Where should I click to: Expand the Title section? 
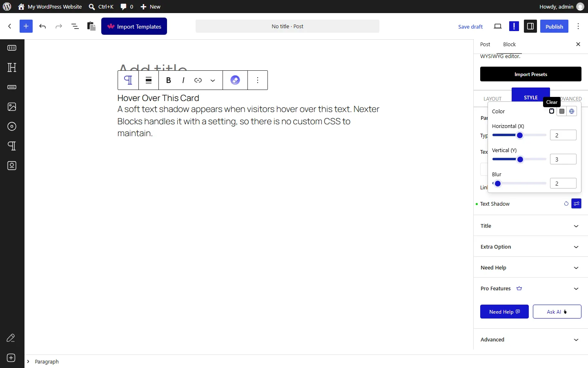click(531, 226)
